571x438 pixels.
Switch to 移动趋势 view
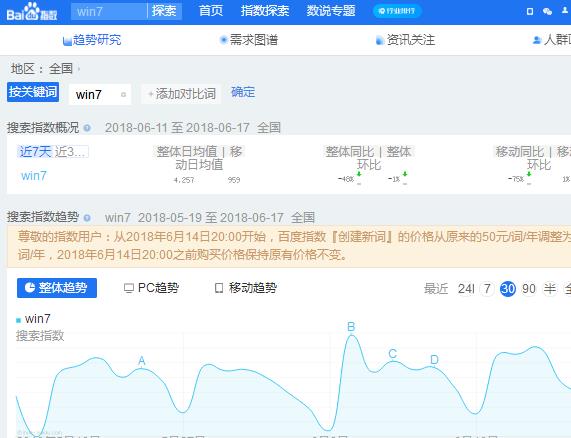[246, 288]
